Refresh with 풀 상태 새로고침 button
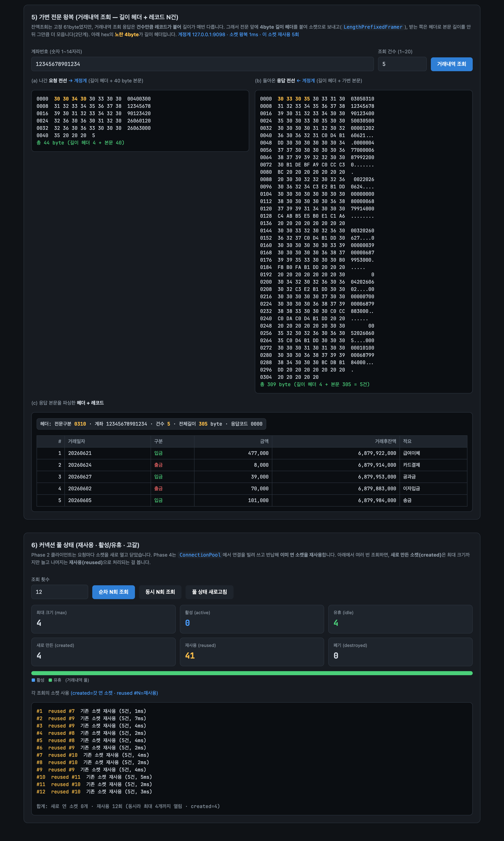 coord(209,592)
